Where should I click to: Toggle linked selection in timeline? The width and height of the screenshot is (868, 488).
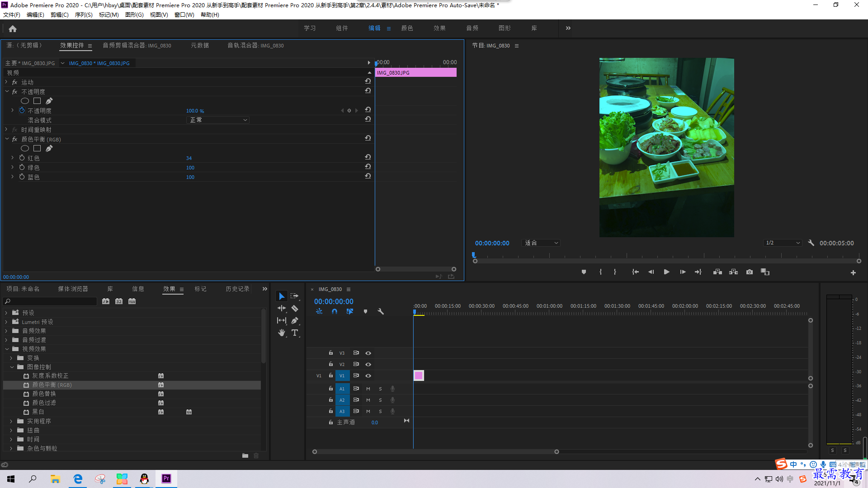[350, 311]
